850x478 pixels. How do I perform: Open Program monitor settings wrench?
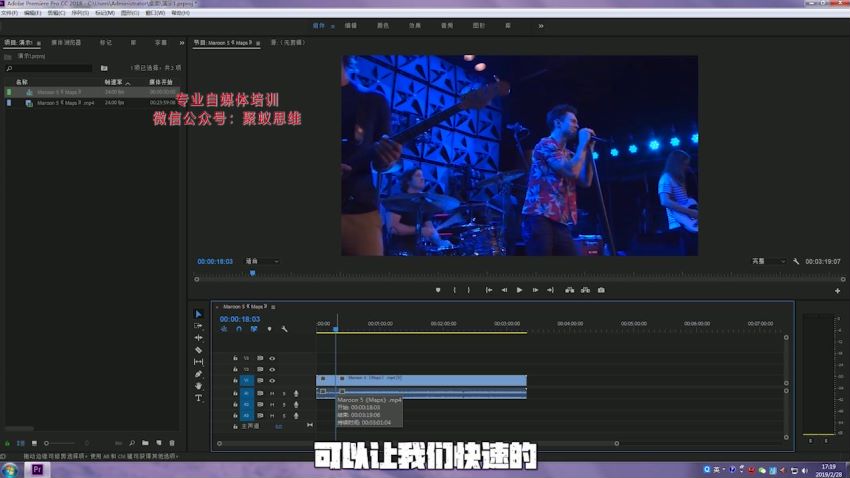click(x=796, y=261)
